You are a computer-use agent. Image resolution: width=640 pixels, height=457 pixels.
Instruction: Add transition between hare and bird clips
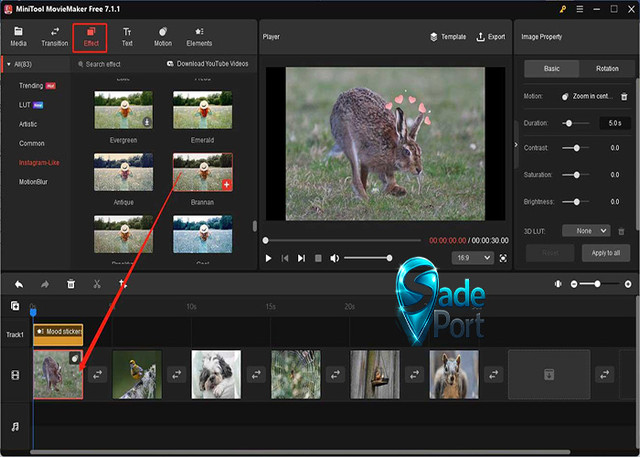(98, 374)
